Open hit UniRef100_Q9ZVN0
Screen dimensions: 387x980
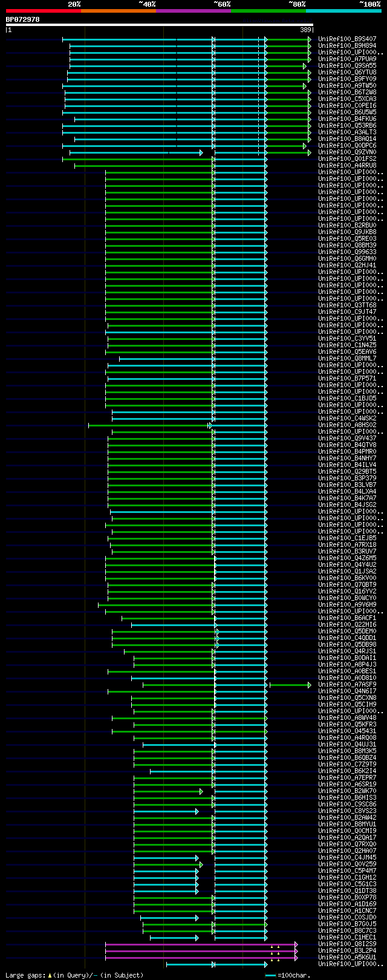347,152
